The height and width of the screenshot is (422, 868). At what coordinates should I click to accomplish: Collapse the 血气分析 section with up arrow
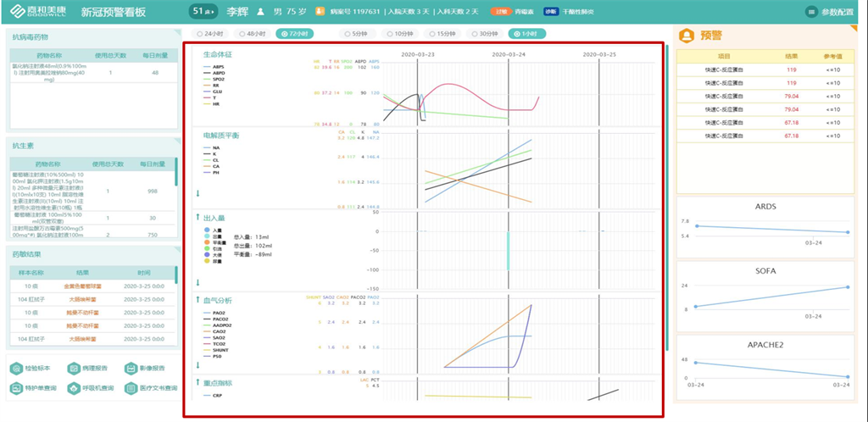tap(197, 301)
